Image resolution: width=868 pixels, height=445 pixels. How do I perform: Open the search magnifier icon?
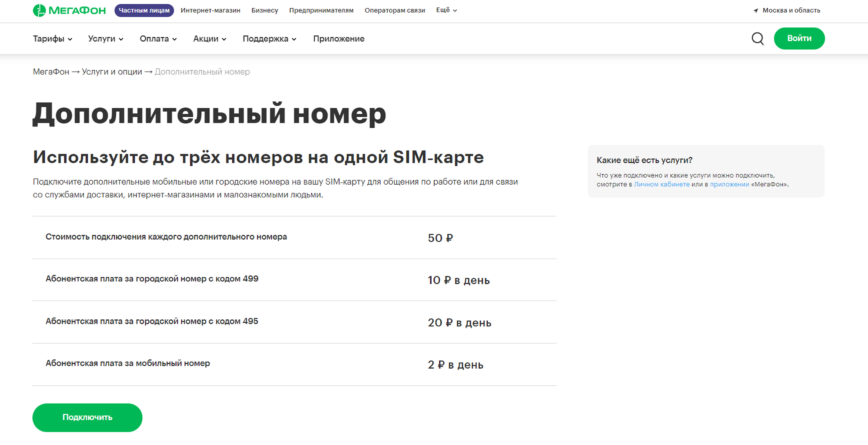click(757, 39)
